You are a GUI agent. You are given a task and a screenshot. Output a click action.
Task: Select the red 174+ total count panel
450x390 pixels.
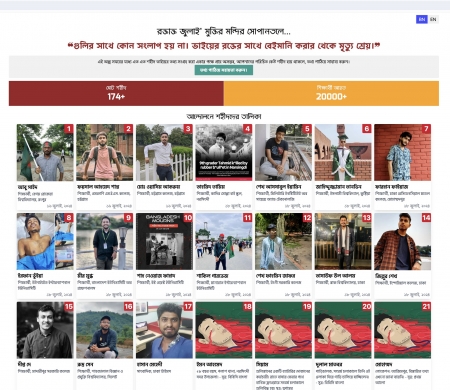pos(116,93)
